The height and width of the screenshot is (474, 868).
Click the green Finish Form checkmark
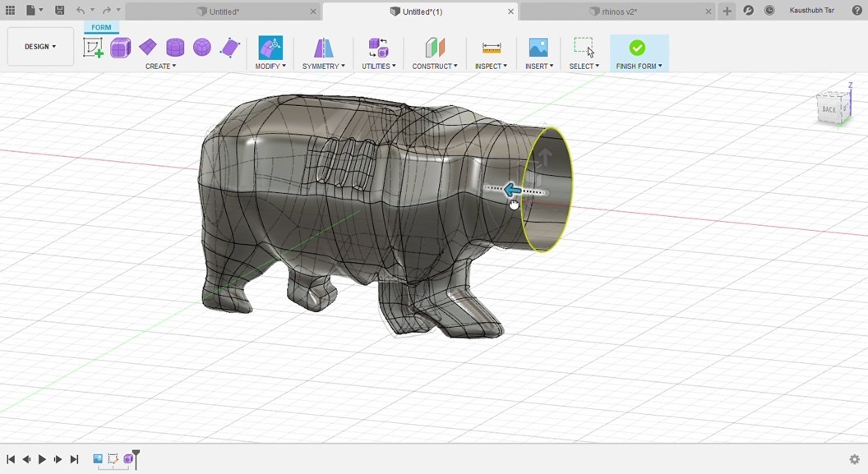[637, 48]
